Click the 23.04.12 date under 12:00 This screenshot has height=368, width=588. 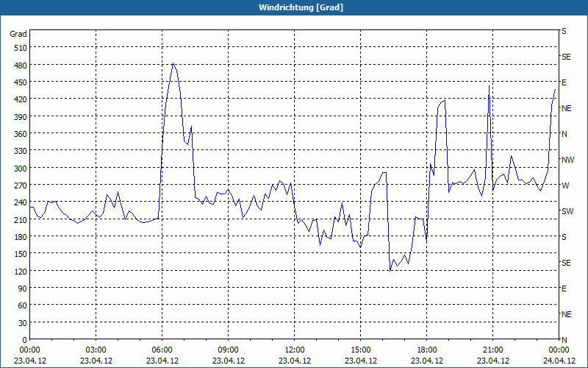pos(295,361)
